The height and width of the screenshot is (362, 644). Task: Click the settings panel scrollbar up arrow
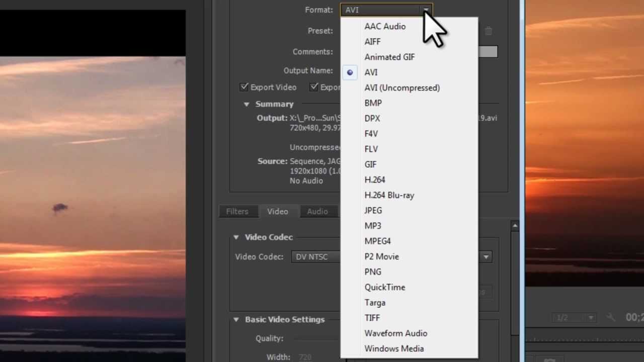515,226
